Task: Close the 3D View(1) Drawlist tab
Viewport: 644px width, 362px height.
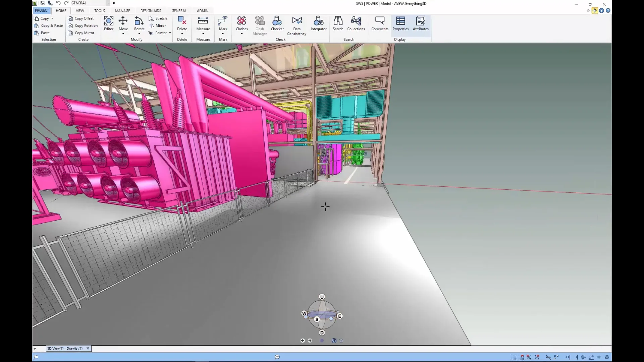Action: (x=88, y=349)
